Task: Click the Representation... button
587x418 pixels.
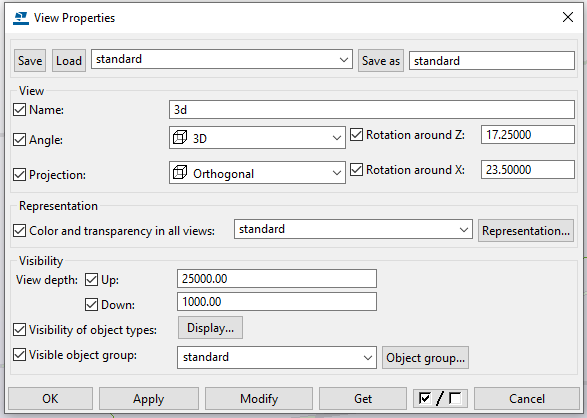Action: coord(526,231)
